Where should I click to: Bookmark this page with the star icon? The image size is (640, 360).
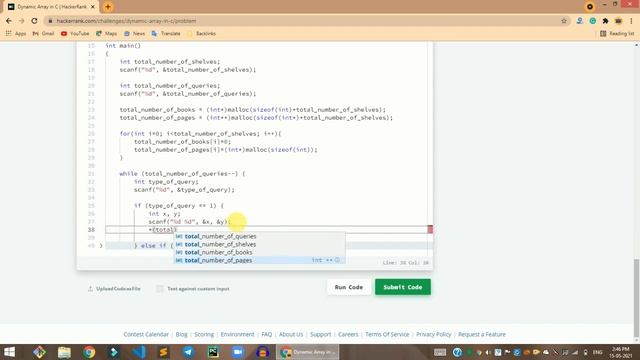pos(564,21)
